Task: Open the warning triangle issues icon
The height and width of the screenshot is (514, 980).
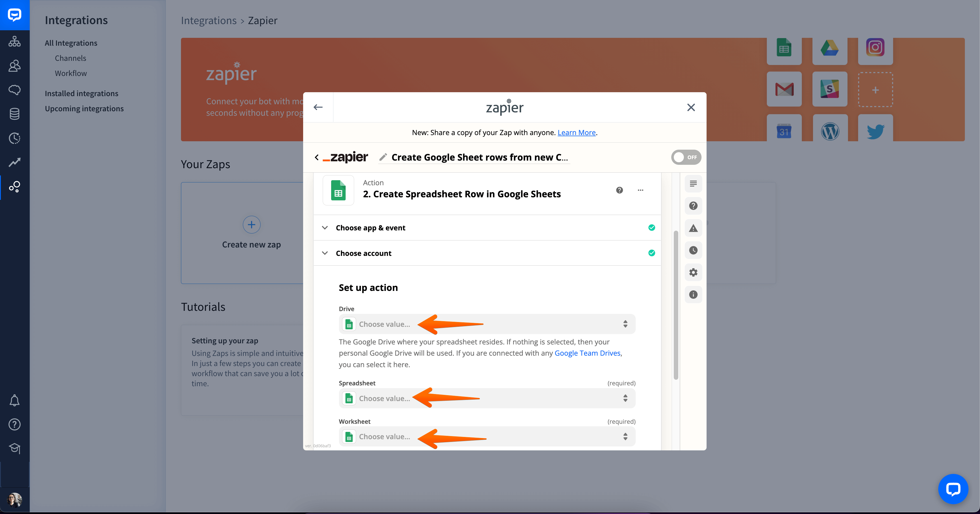Action: [x=693, y=228]
